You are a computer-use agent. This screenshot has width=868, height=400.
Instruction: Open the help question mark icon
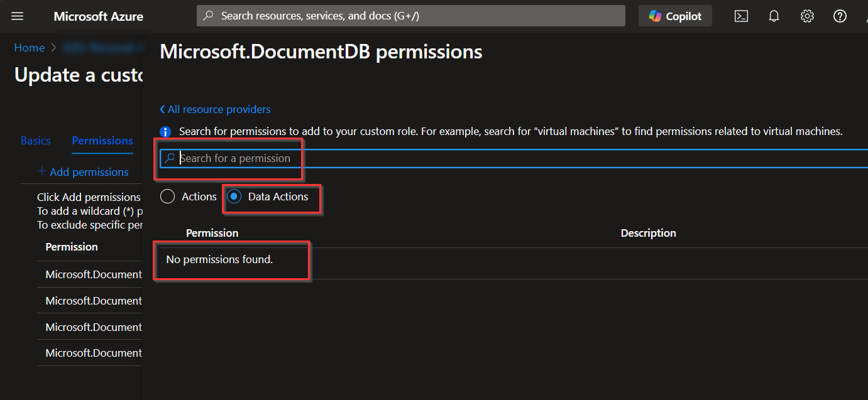coord(840,16)
